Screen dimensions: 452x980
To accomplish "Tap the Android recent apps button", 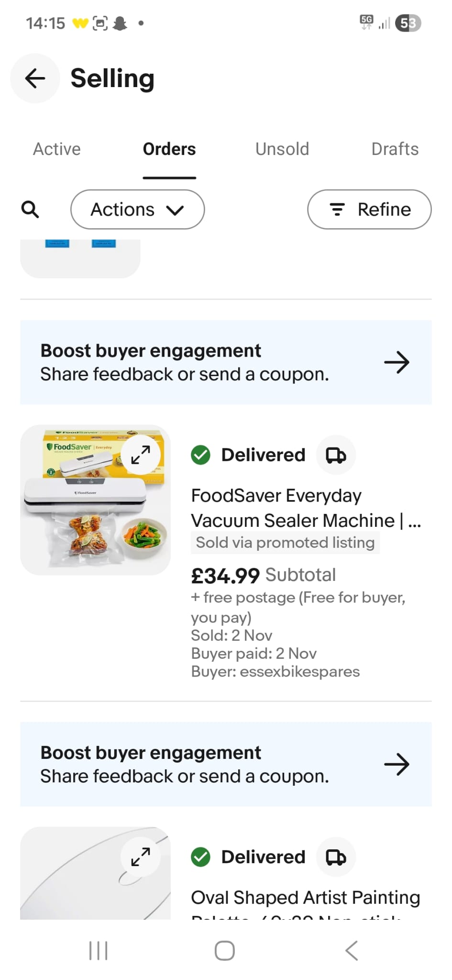I will pyautogui.click(x=99, y=951).
